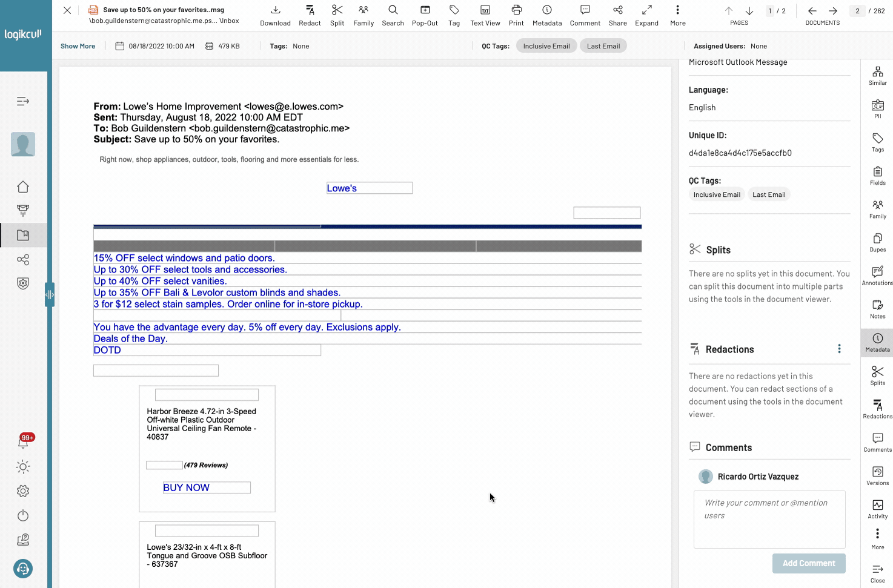Click the Last Email QC tag in header
Screen dimensions: 893x588
pos(603,46)
